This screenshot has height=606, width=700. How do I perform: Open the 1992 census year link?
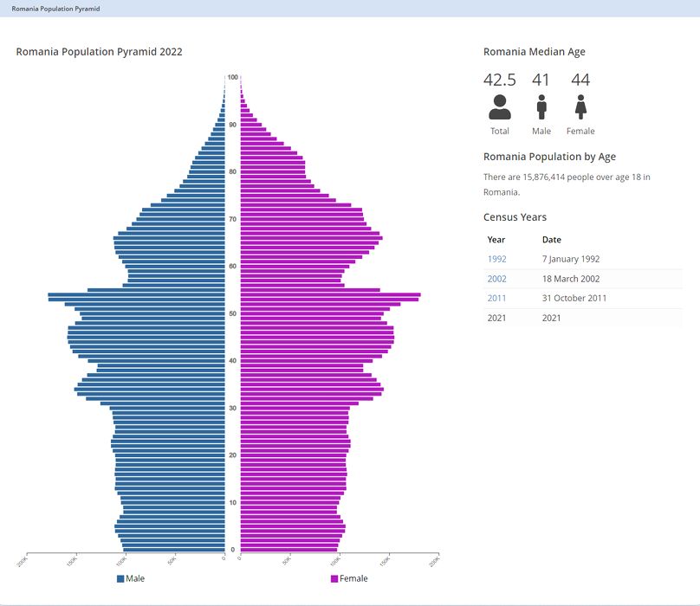[x=496, y=259]
